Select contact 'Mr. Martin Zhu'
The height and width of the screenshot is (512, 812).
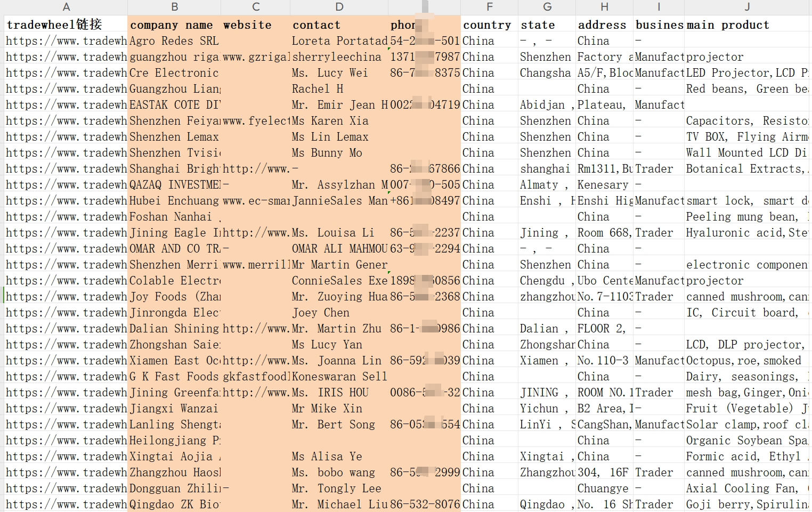coord(339,328)
